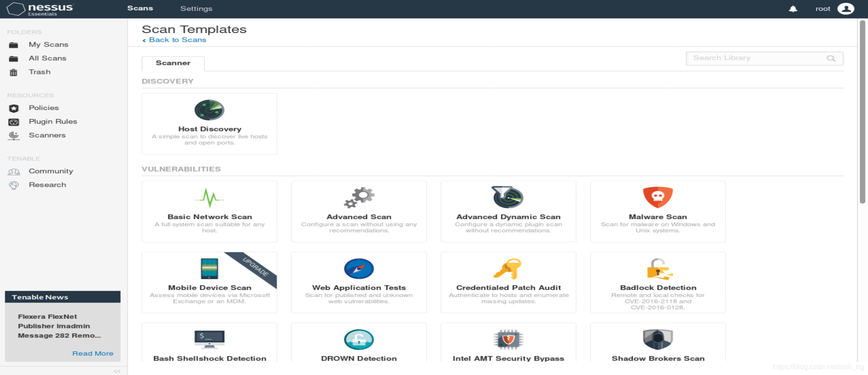Go to Plugin Rules
The width and height of the screenshot is (868, 375).
tap(53, 121)
